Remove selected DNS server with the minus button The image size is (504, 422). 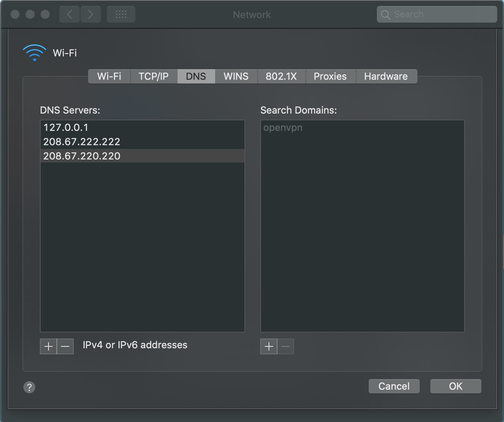pyautogui.click(x=65, y=346)
